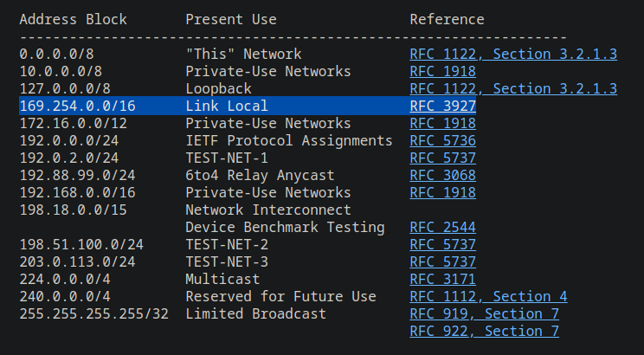Open RFC 5737 link for TEST-NET-1
The width and height of the screenshot is (644, 355).
pyautogui.click(x=443, y=158)
